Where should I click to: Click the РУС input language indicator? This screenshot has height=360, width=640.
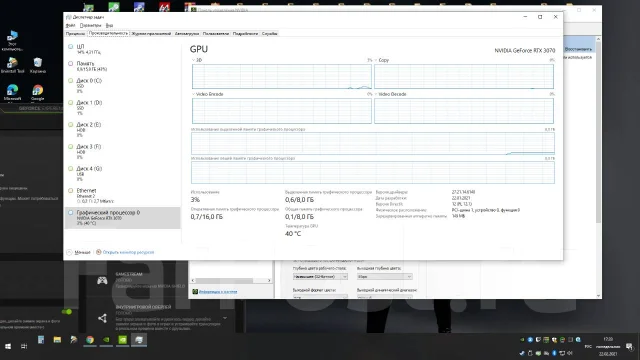click(588, 346)
